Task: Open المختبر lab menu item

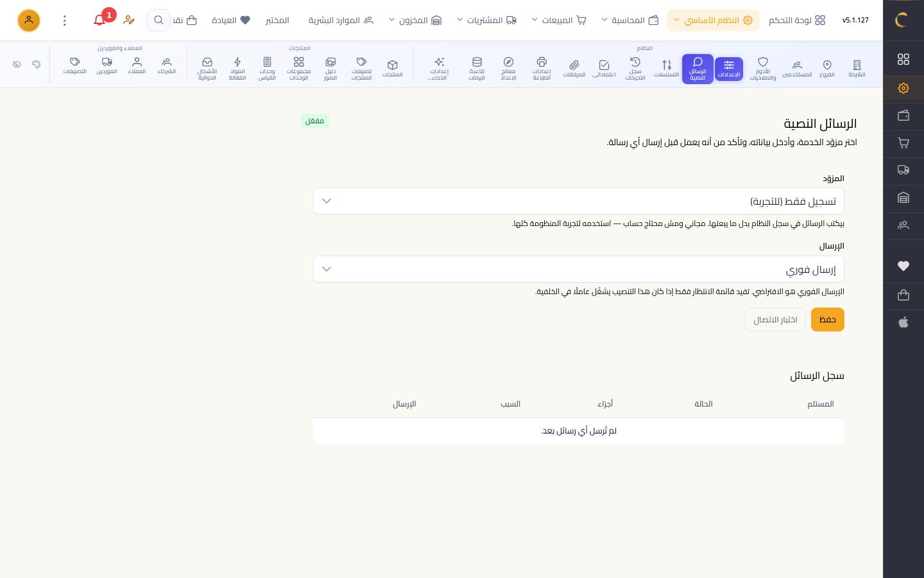Action: pyautogui.click(x=277, y=21)
